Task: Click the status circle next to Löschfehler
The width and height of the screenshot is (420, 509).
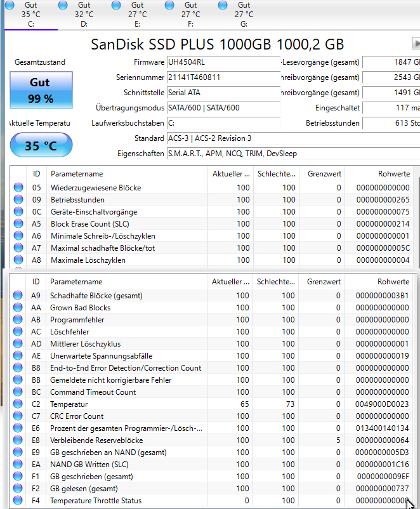Action: coord(18,331)
